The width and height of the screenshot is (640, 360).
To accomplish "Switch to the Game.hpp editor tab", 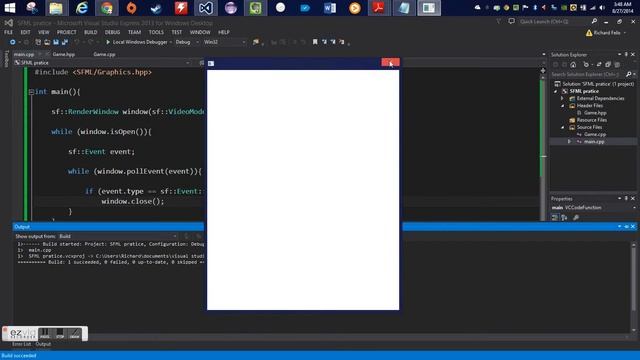I will click(64, 54).
